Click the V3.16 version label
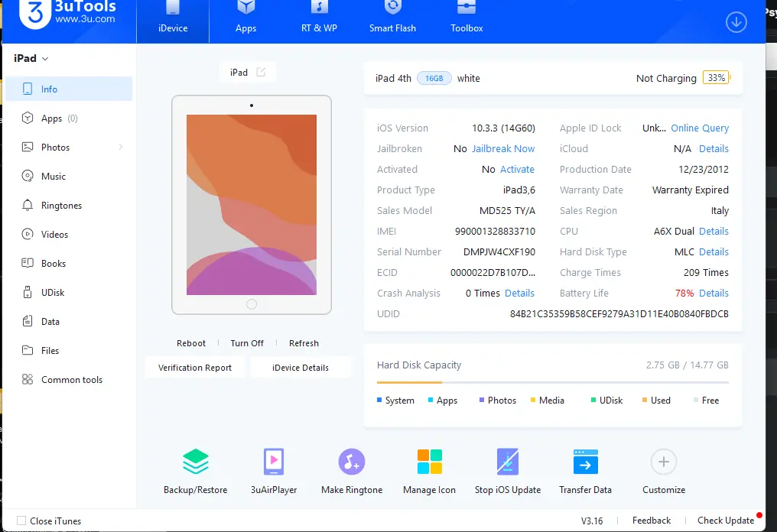This screenshot has height=532, width=777. 592,521
